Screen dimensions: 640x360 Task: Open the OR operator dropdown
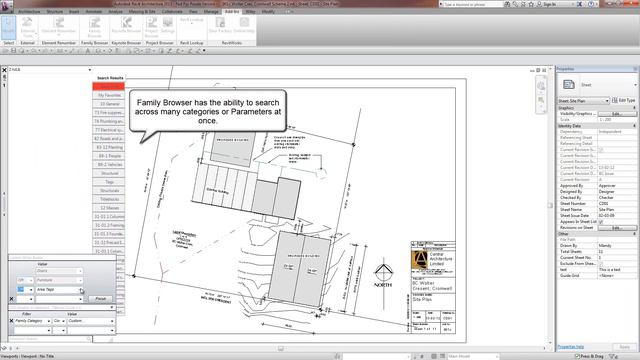point(31,280)
